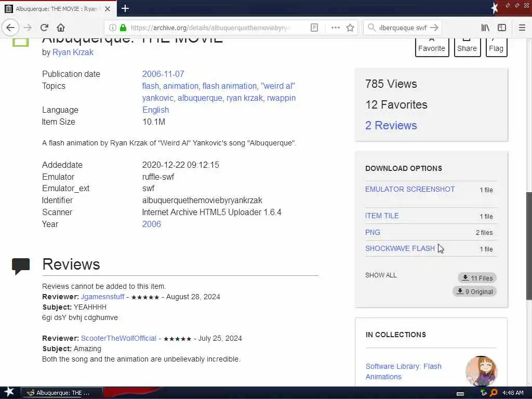532x399 pixels.
Task: Open the Library bookshelf icon
Action: click(485, 28)
